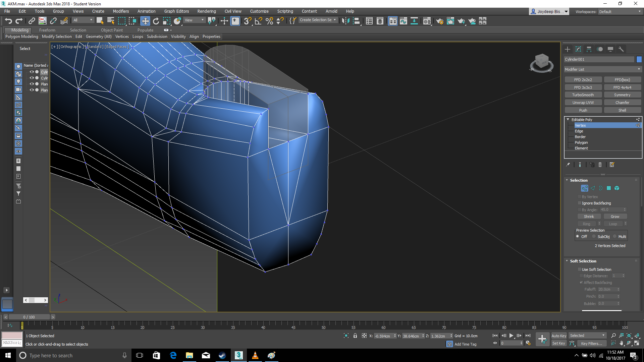The width and height of the screenshot is (644, 362).
Task: Switch to the Hierarchy panel wrench... select Utilities icon
Action: [x=621, y=49]
